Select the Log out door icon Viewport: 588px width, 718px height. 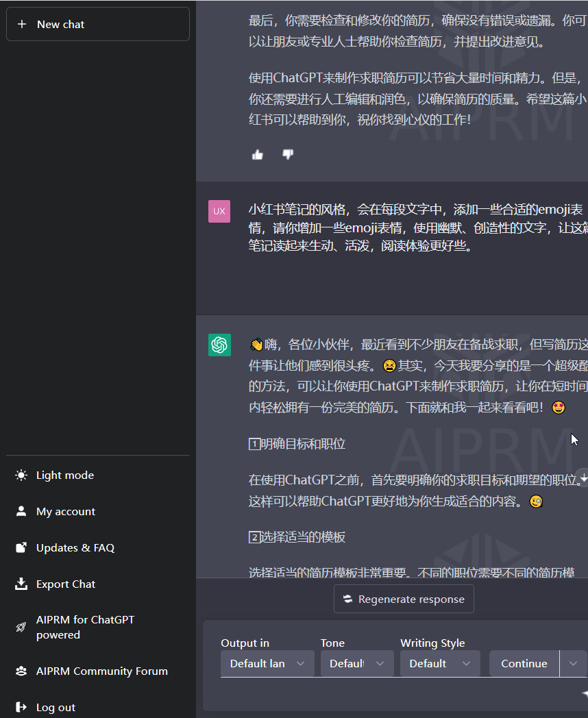click(x=21, y=707)
